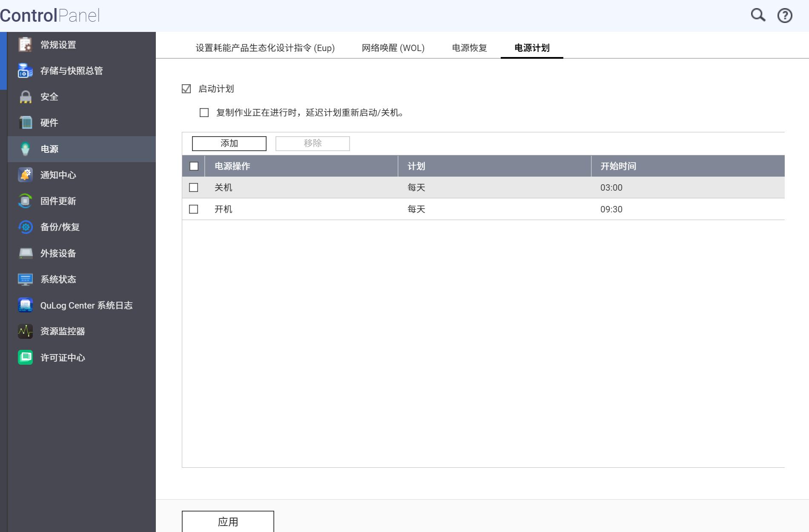The height and width of the screenshot is (532, 809).
Task: Switch to the 网络唤醒 (WOL) tab
Action: click(393, 48)
